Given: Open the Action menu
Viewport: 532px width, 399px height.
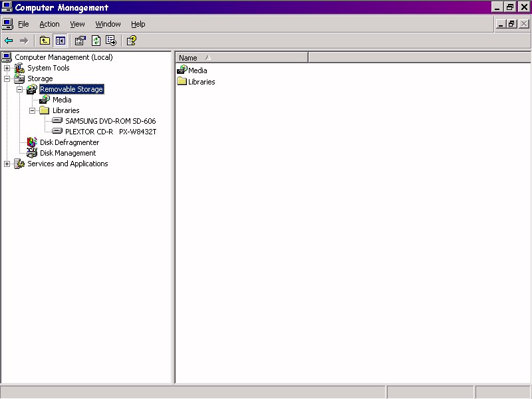Looking at the screenshot, I should tap(49, 24).
